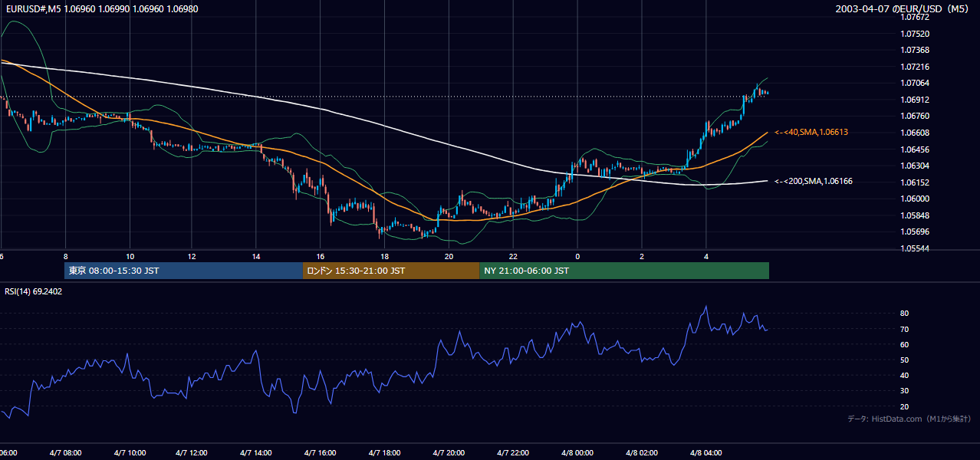Click price axis value 1.07520
The width and height of the screenshot is (980, 460).
(914, 34)
